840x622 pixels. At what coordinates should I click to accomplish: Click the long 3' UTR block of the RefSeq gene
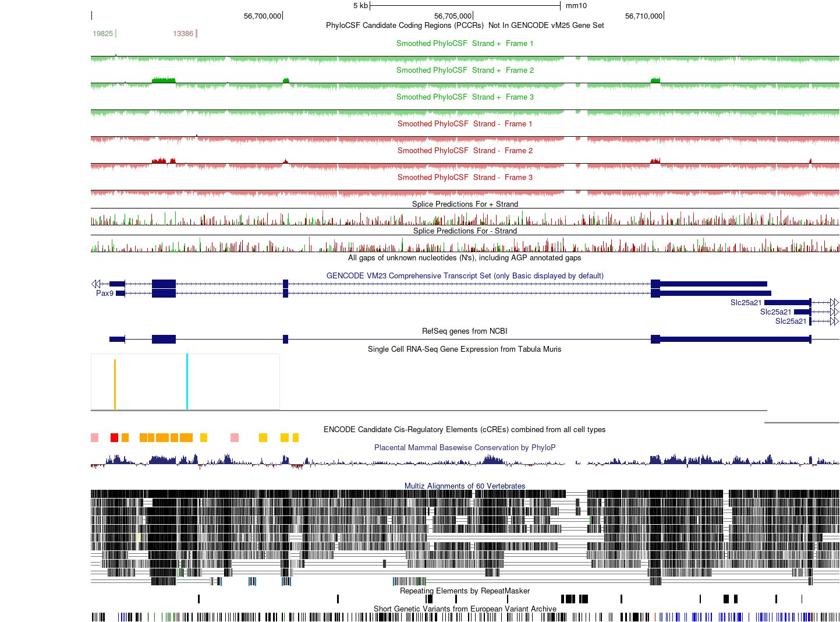(735, 339)
